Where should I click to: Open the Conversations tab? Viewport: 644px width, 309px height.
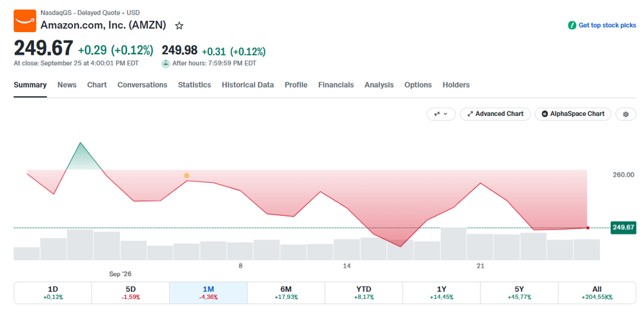(x=143, y=85)
